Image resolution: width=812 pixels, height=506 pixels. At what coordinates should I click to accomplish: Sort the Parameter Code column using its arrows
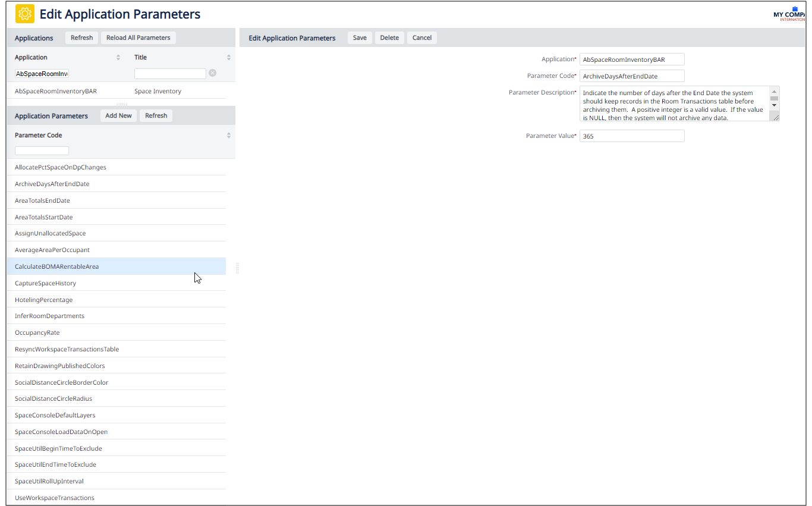tap(229, 136)
